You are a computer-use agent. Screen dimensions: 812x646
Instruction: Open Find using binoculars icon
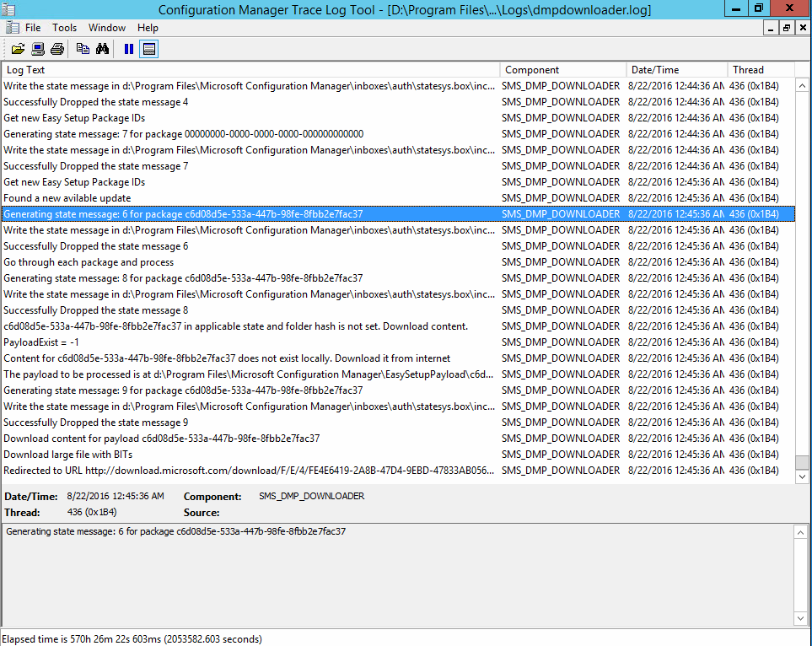click(x=103, y=49)
